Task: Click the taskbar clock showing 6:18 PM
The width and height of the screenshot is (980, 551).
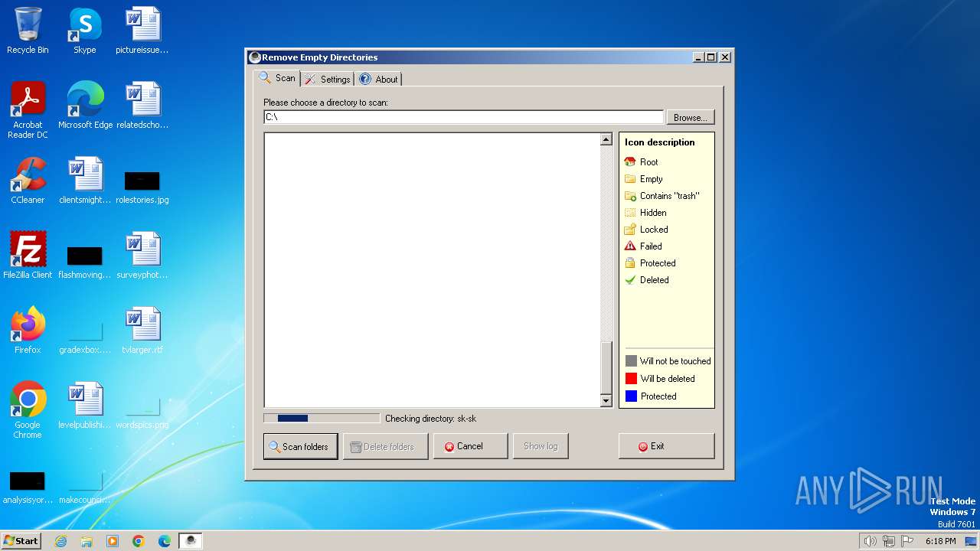Action: point(940,541)
